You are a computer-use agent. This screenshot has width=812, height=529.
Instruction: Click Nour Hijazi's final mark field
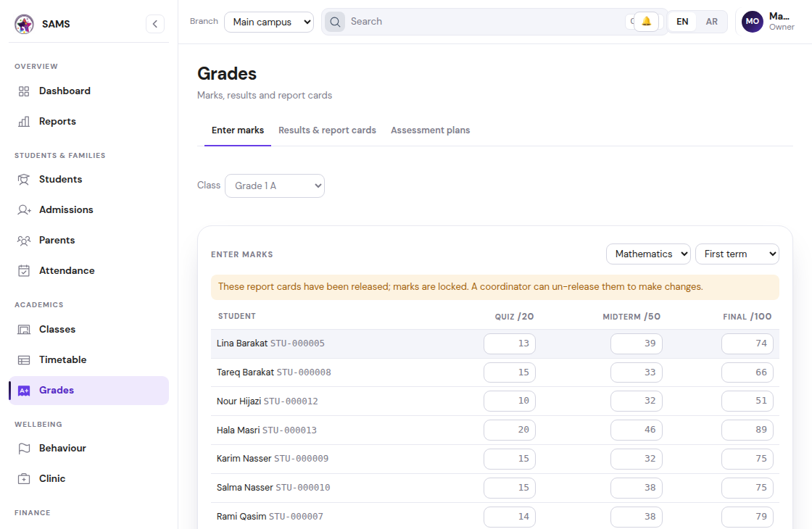point(747,401)
